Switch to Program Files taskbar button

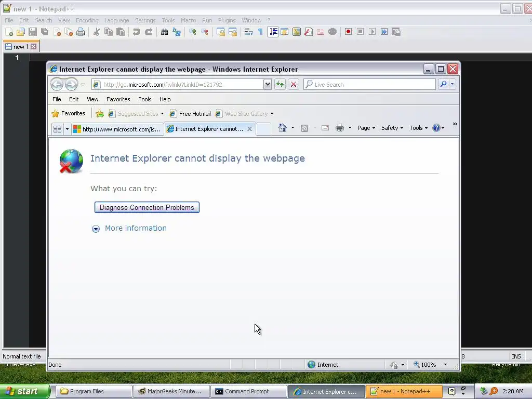94,392
